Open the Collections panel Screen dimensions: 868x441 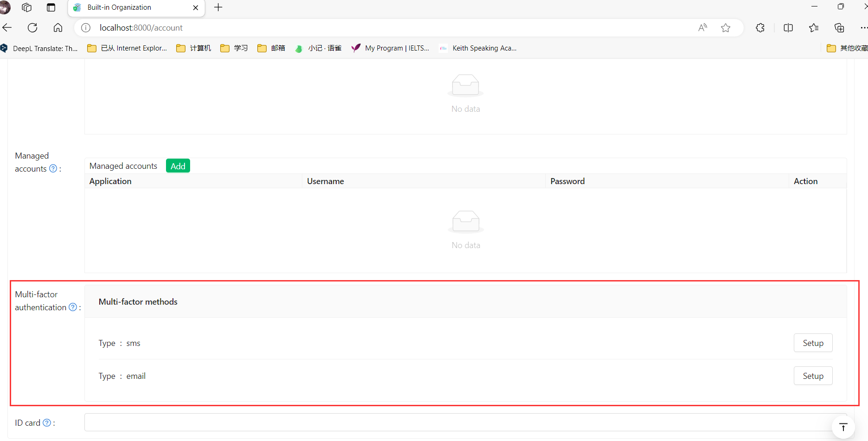point(839,27)
